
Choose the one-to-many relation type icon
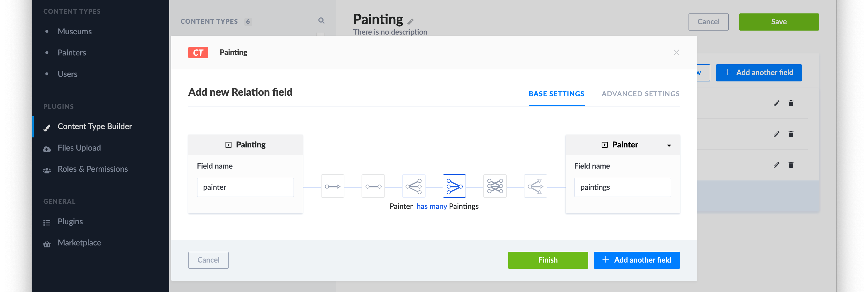click(414, 186)
